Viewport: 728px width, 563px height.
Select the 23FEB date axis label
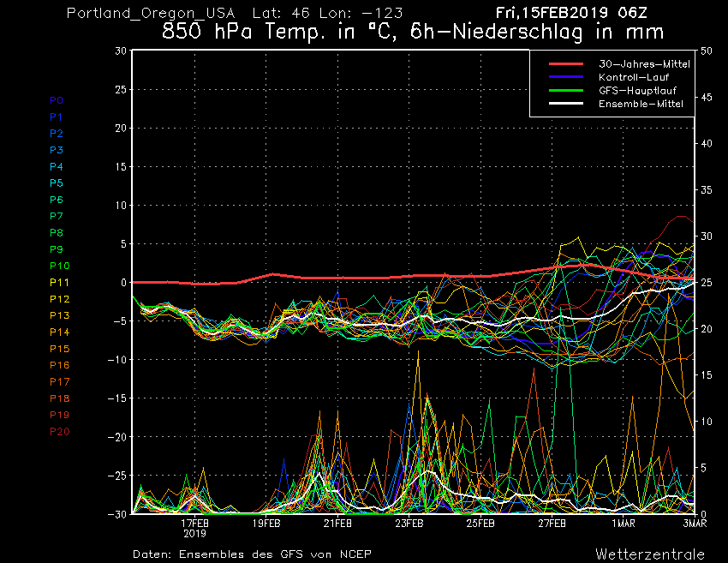[409, 522]
